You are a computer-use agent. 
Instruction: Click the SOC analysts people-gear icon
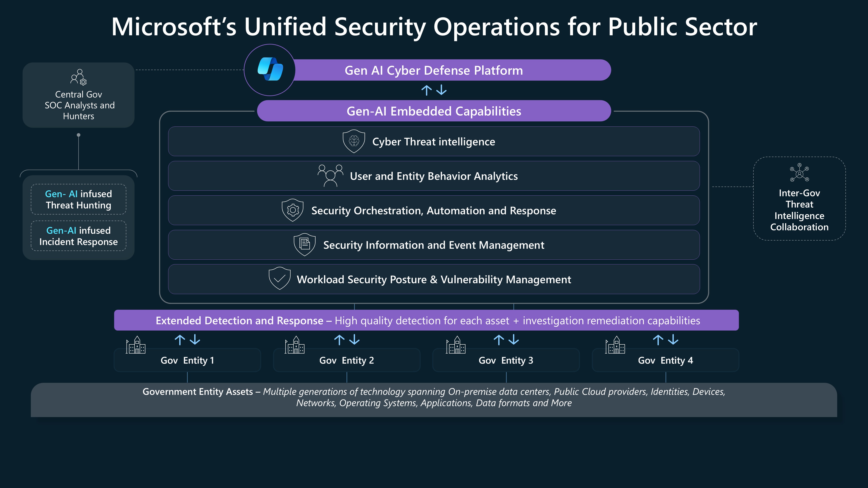click(x=79, y=77)
